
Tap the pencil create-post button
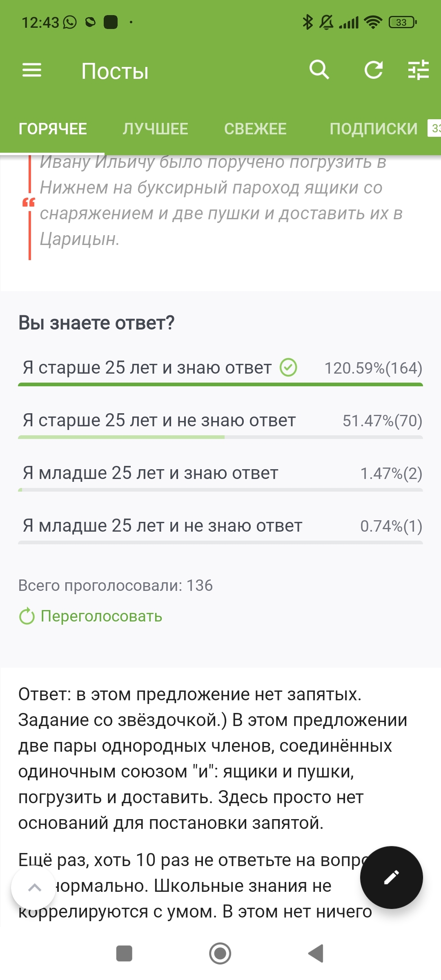(x=391, y=877)
